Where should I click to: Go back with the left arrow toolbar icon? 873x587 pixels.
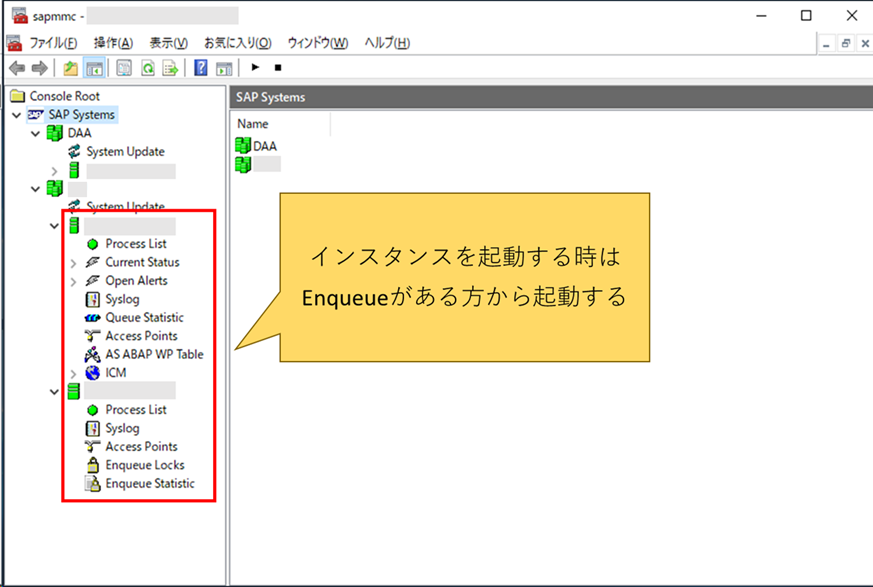17,69
